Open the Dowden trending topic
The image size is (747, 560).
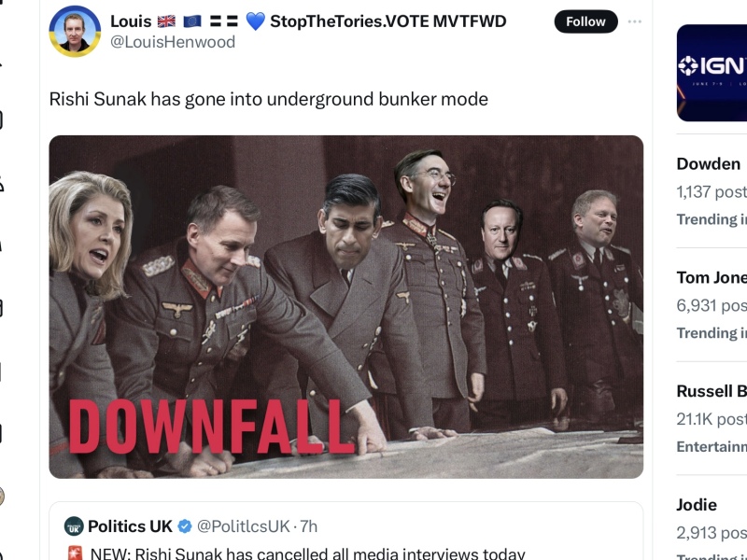pyautogui.click(x=707, y=163)
